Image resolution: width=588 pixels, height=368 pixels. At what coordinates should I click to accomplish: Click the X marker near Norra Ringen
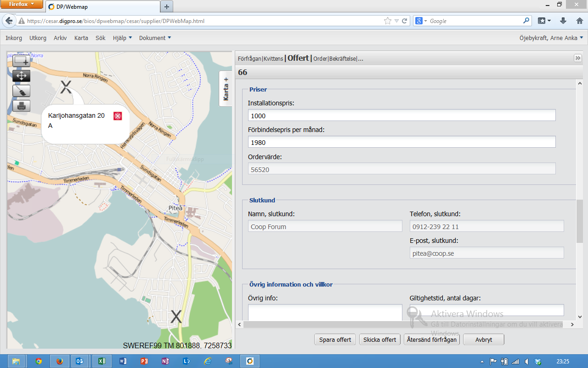coord(66,86)
